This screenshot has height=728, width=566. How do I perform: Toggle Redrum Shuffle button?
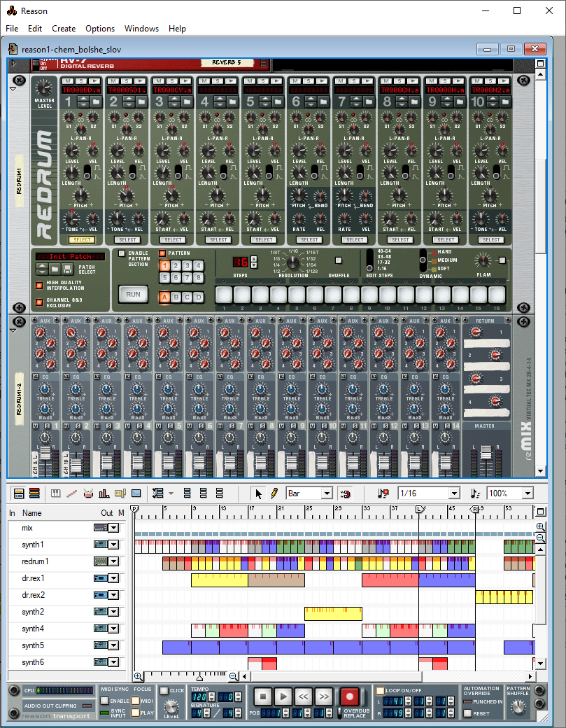339,260
